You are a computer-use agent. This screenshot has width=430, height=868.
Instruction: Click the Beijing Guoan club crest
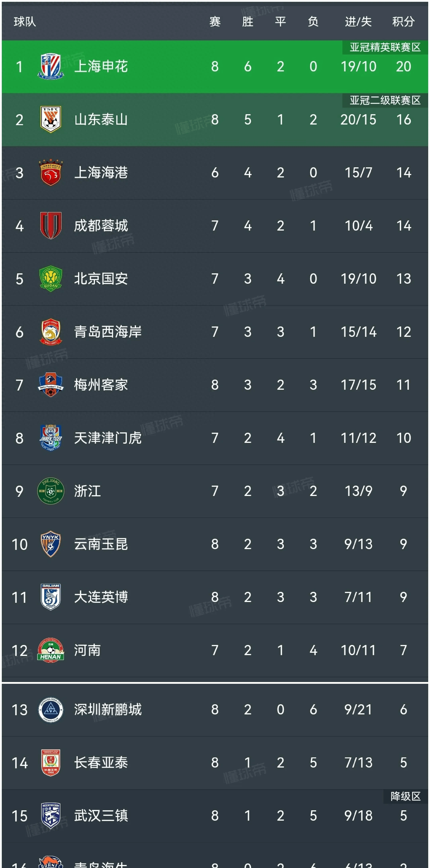coord(51,279)
